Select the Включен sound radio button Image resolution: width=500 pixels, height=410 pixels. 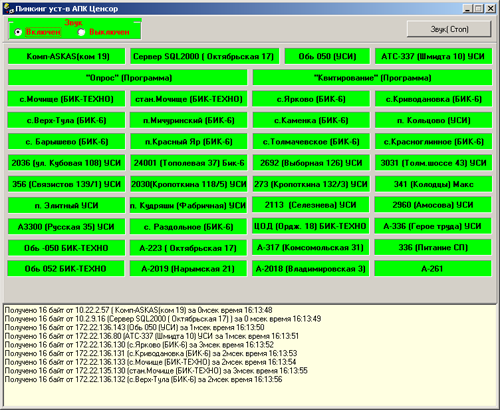click(18, 32)
